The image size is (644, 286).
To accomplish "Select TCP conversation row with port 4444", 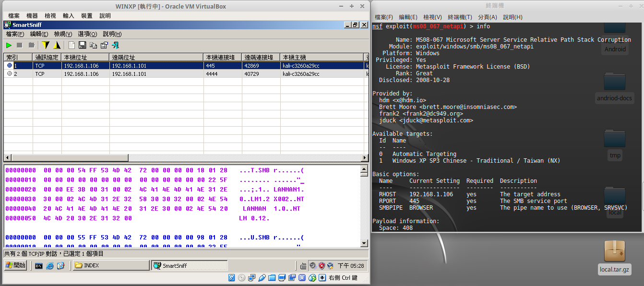I will tap(186, 74).
